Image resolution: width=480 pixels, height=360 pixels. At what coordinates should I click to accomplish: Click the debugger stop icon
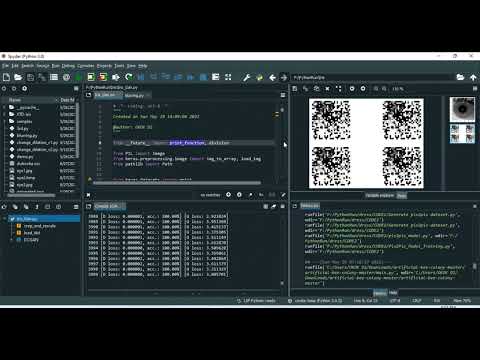click(x=203, y=77)
